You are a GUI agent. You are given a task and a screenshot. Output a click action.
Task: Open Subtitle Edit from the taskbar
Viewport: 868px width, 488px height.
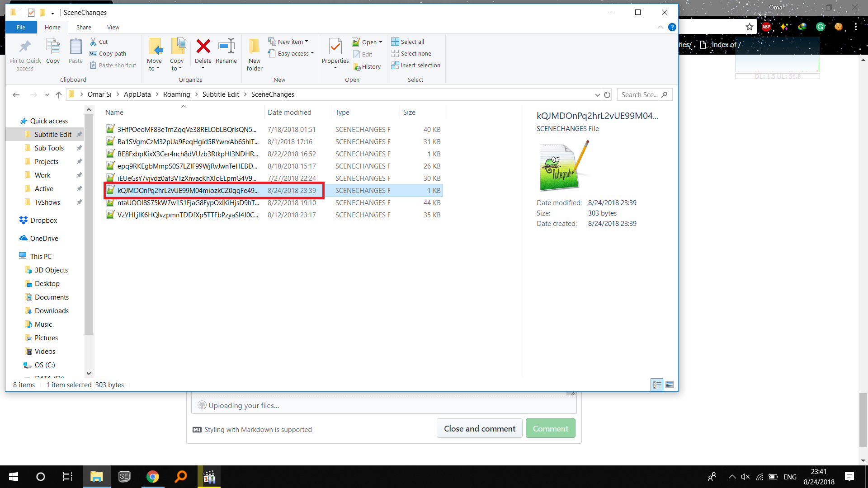point(124,477)
